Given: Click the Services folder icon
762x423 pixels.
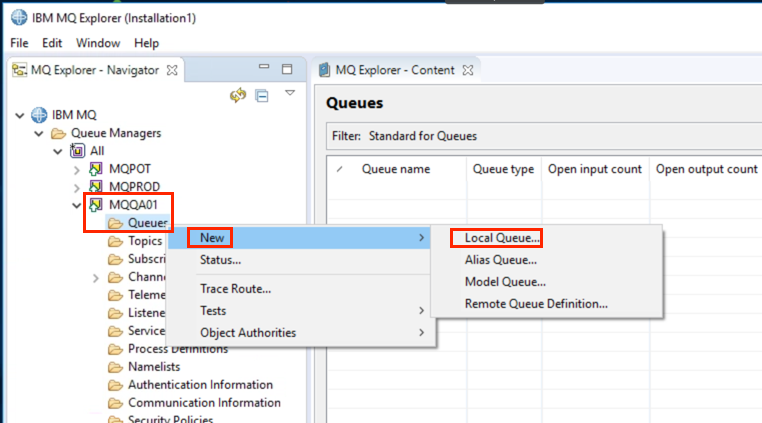Looking at the screenshot, I should point(115,331).
